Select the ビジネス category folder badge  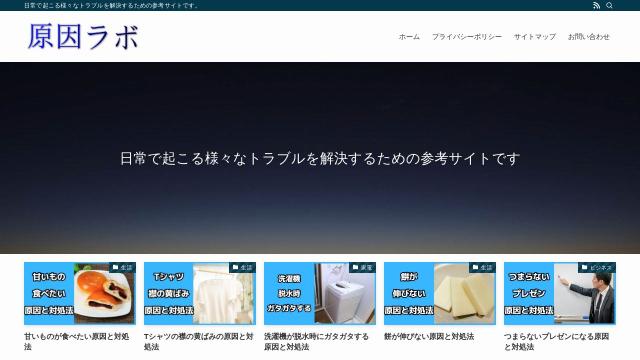596,268
